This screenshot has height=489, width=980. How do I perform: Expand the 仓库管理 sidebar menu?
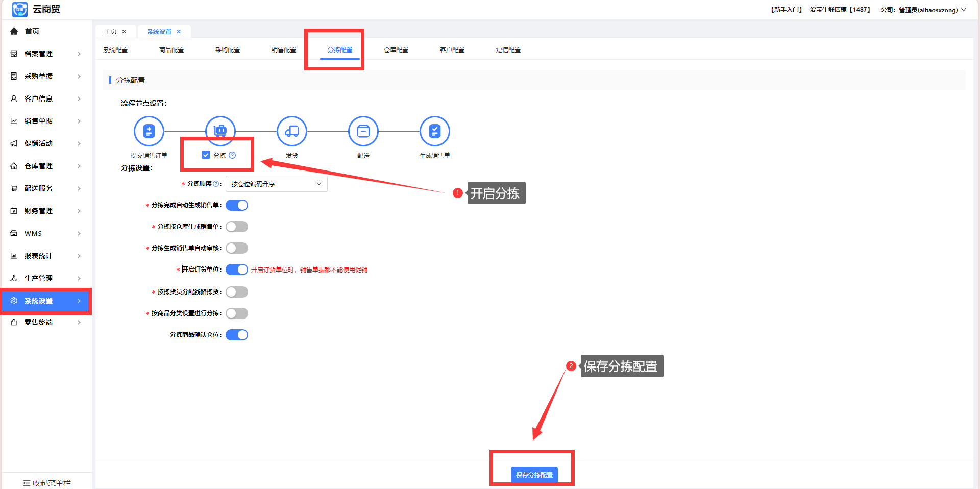(46, 166)
